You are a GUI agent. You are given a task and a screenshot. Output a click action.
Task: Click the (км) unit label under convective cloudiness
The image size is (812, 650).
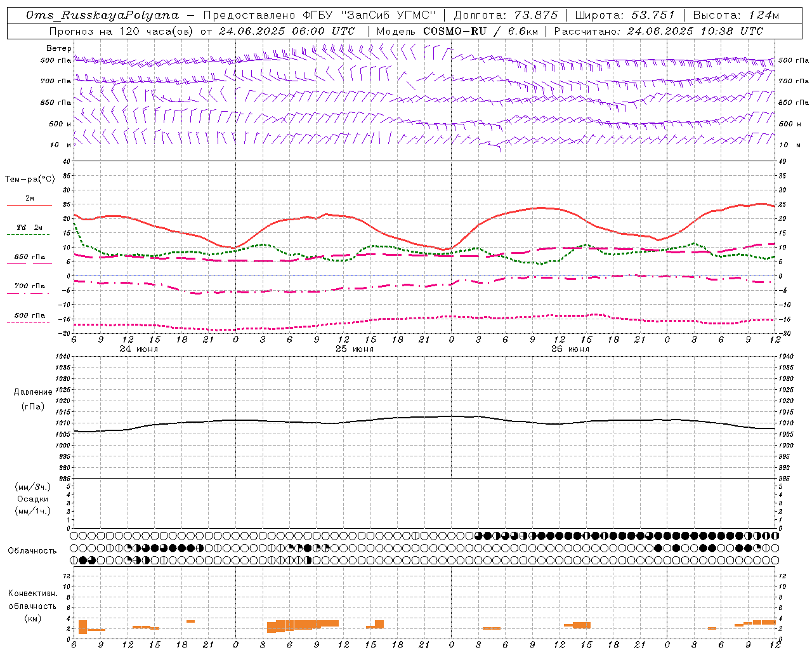click(x=32, y=618)
